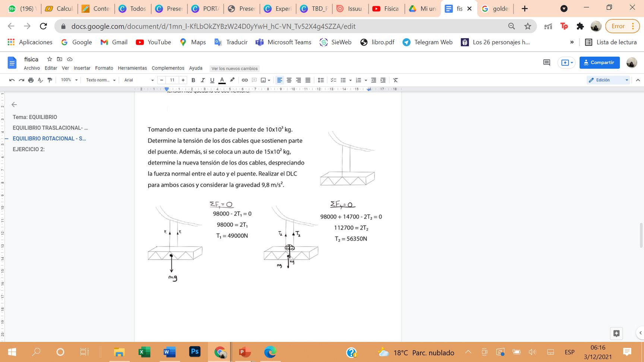The height and width of the screenshot is (362, 644).
Task: Switch to the Física YouTube tab
Action: tap(386, 9)
